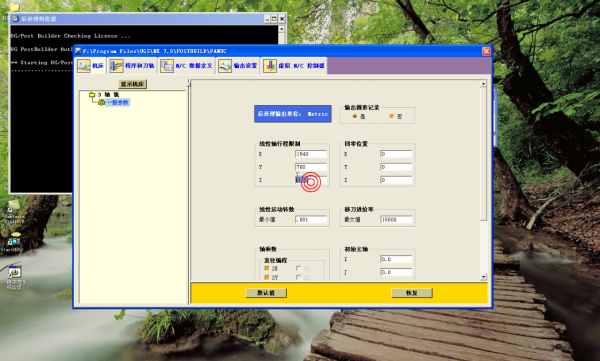Toggle the 2Y diameter programming checkbox
This screenshot has width=600, height=361.
pos(267,277)
